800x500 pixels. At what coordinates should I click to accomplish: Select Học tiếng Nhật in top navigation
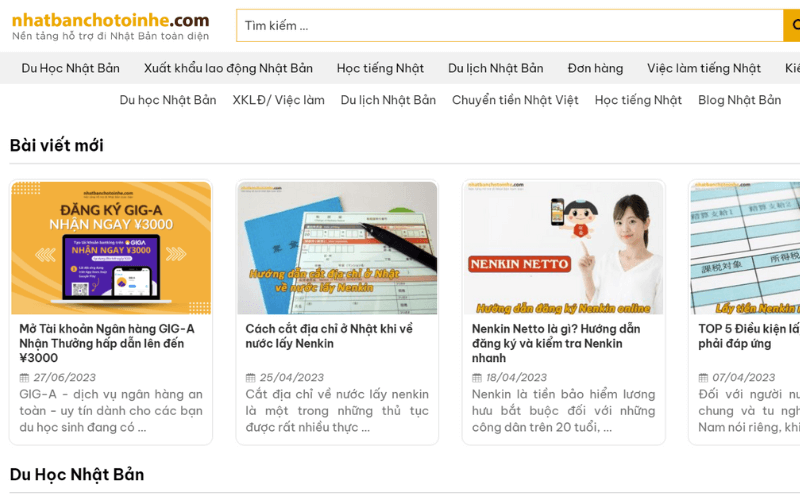pos(380,68)
